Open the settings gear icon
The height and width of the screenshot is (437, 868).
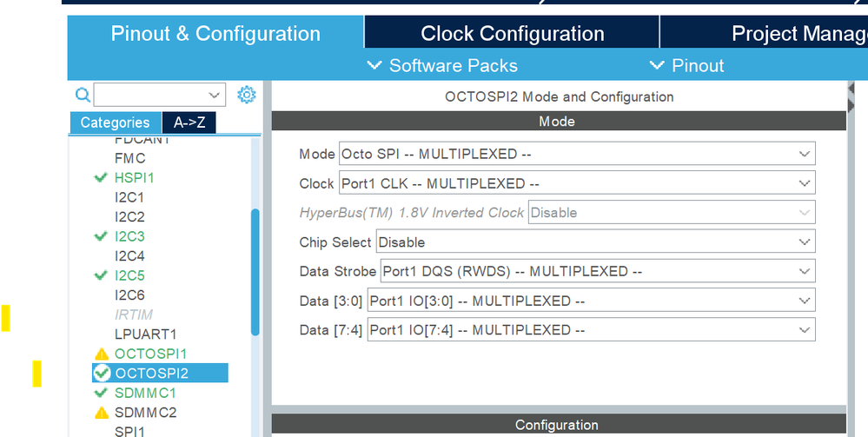coord(247,95)
